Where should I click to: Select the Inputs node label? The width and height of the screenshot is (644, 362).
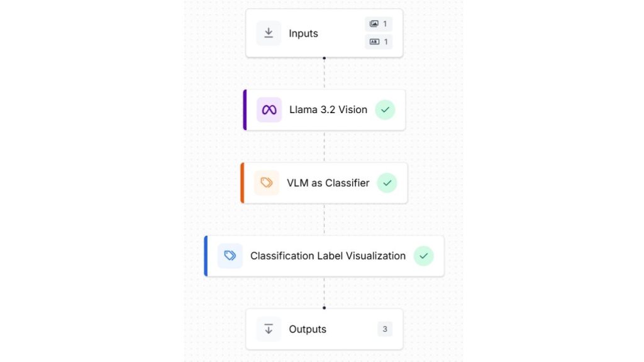(x=303, y=33)
